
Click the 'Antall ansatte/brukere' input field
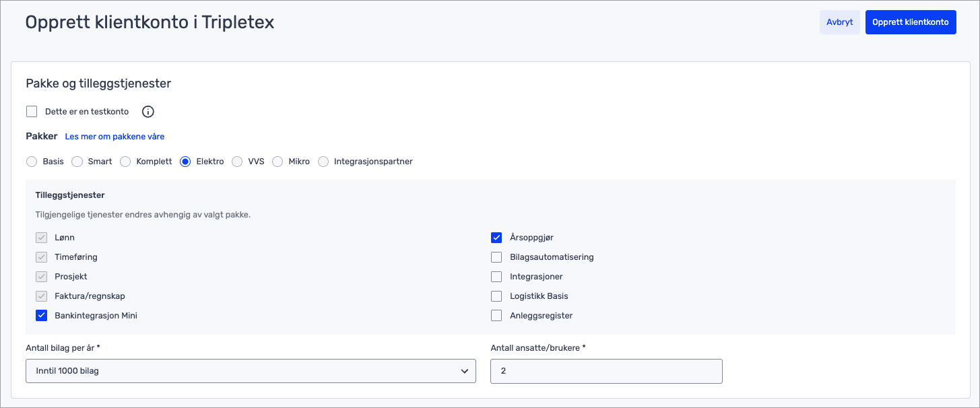coord(606,371)
